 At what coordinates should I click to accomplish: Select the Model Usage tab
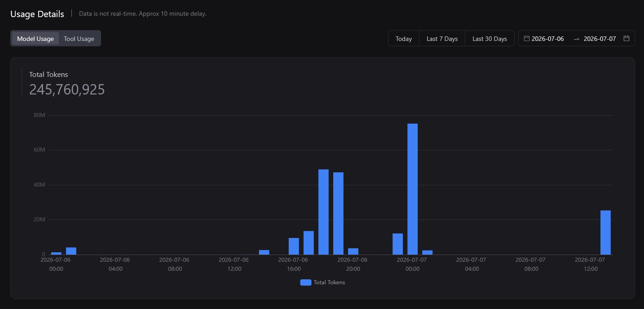pos(35,39)
